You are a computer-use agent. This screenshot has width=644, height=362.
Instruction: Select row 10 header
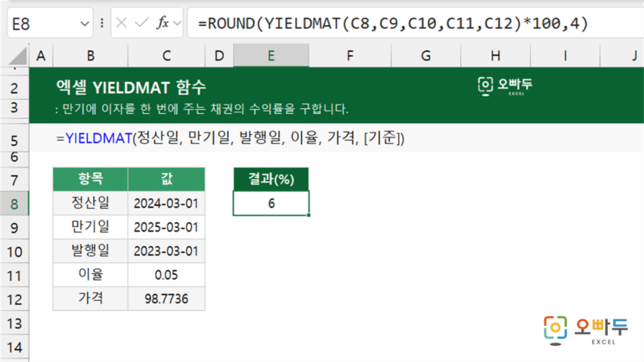click(14, 251)
